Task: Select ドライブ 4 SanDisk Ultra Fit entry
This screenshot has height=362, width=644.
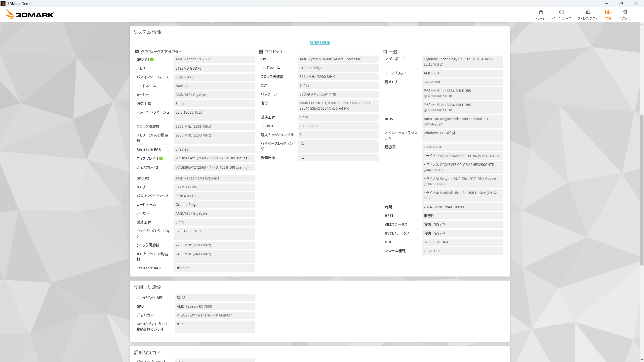Action: tap(462, 196)
